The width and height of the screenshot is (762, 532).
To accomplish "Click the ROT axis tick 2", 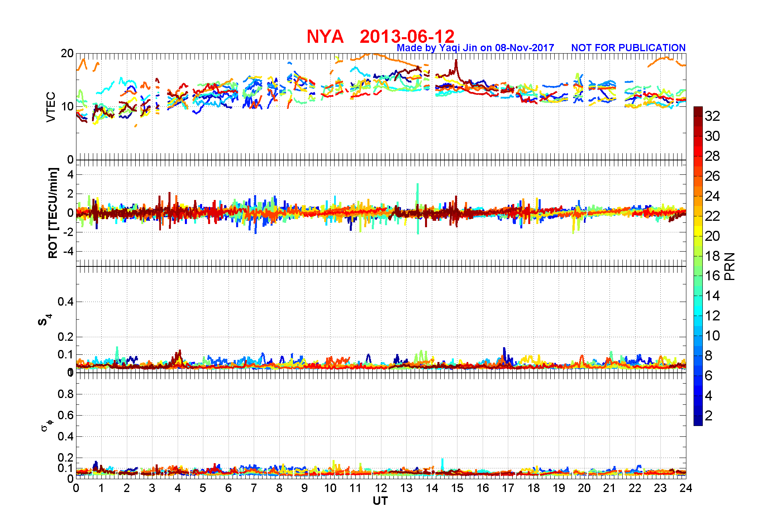I will tap(71, 194).
